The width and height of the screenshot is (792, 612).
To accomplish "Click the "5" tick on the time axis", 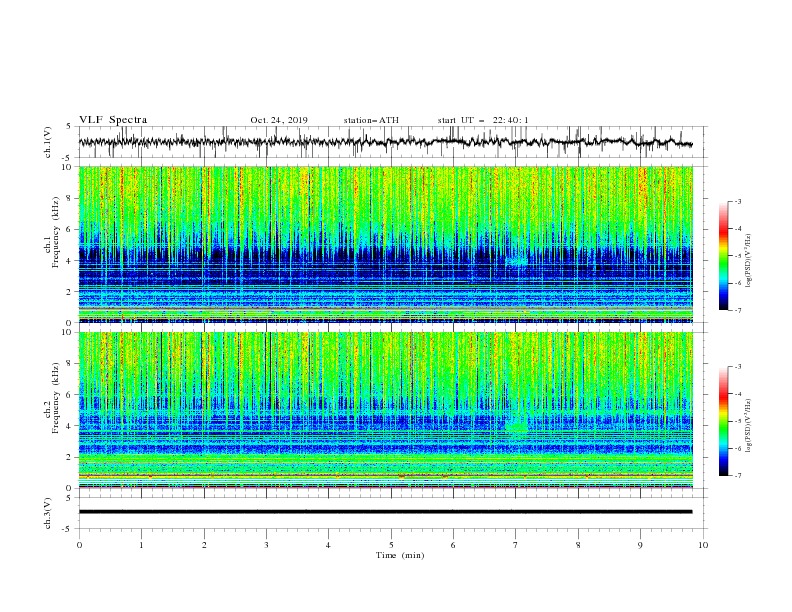I will (391, 545).
